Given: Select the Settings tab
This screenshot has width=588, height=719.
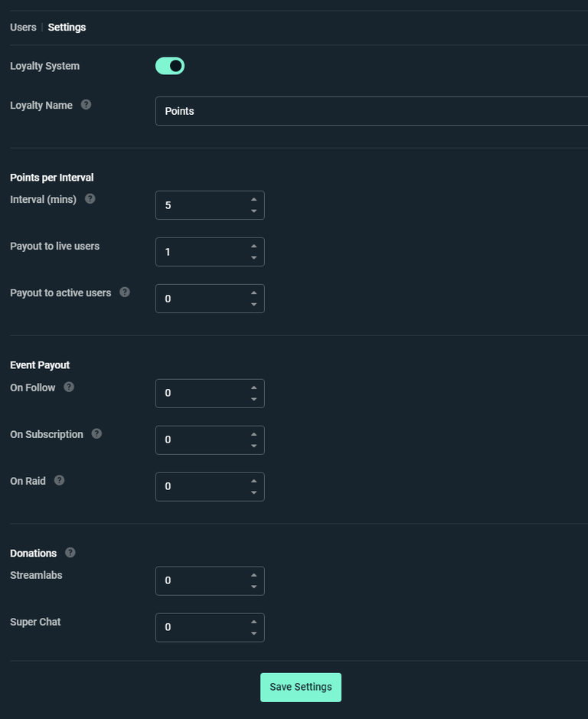Looking at the screenshot, I should pyautogui.click(x=67, y=27).
